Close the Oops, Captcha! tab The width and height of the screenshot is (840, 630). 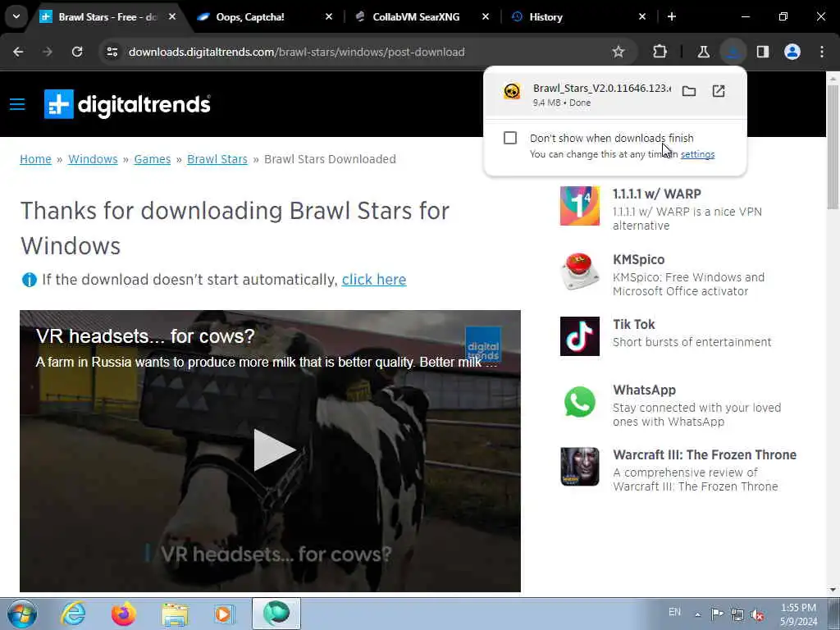coord(329,17)
